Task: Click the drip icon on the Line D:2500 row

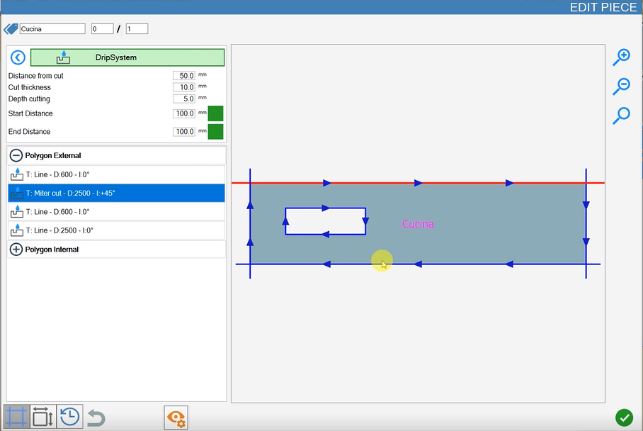Action: click(17, 230)
